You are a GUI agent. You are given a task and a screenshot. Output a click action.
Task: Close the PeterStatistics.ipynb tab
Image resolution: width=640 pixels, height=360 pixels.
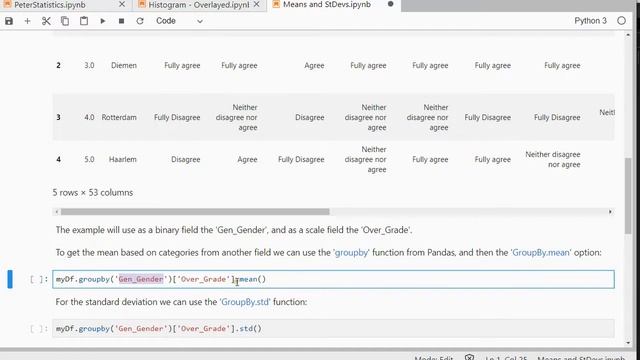click(122, 4)
